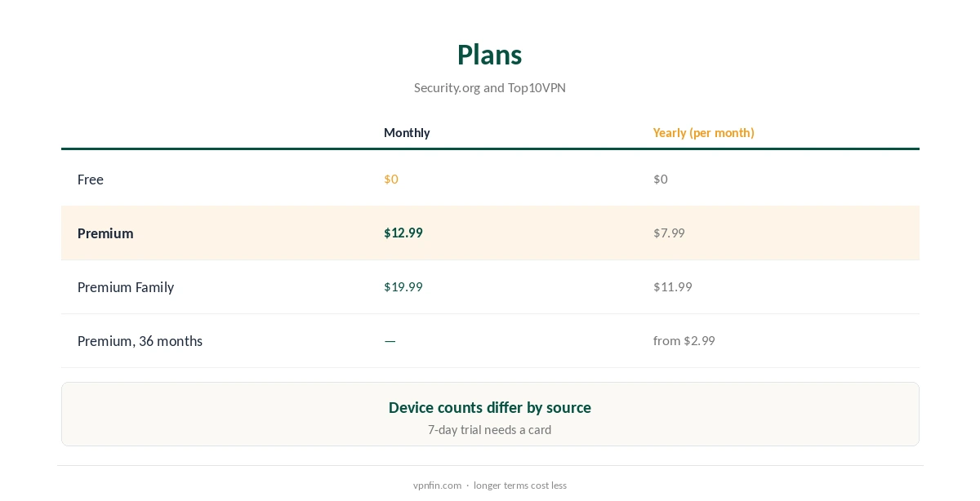Viewport: 980px width, 501px height.
Task: Click the "vpnfin.com" footer text
Action: 437,485
